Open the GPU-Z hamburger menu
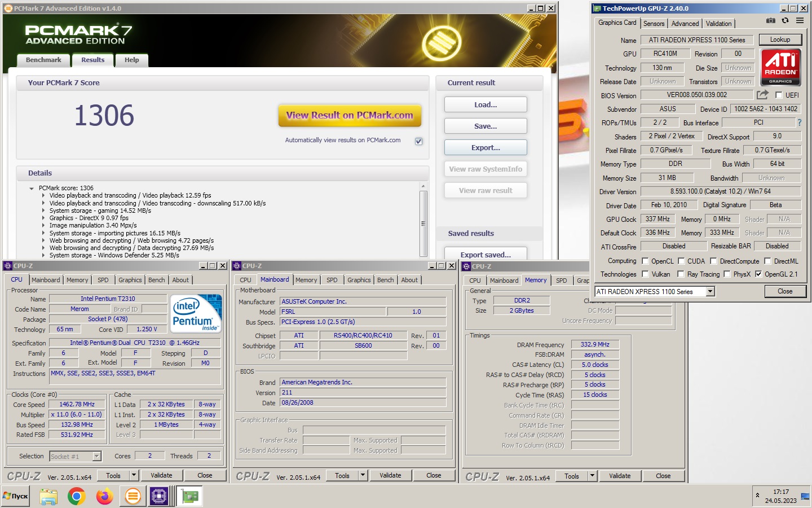The height and width of the screenshot is (508, 812). coord(800,20)
